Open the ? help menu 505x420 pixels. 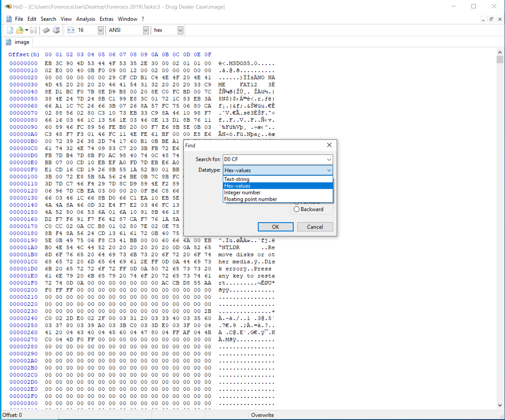click(x=143, y=19)
